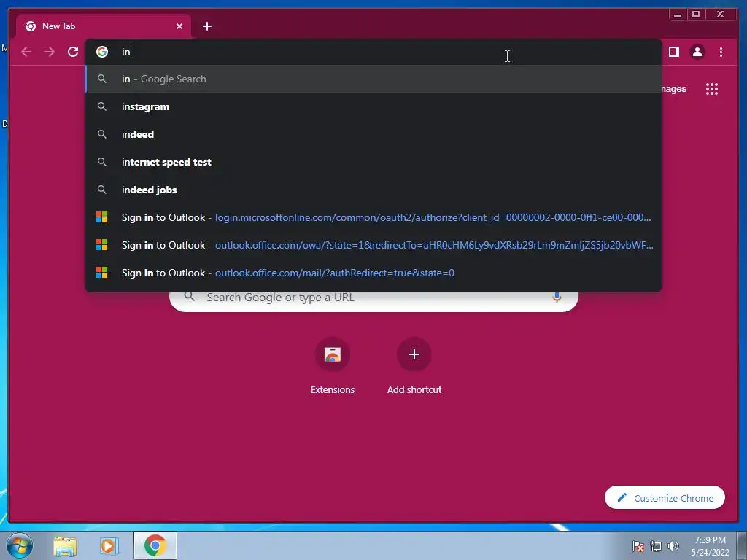Select the New Tab tab
Screen dimensions: 747x560
(x=104, y=26)
